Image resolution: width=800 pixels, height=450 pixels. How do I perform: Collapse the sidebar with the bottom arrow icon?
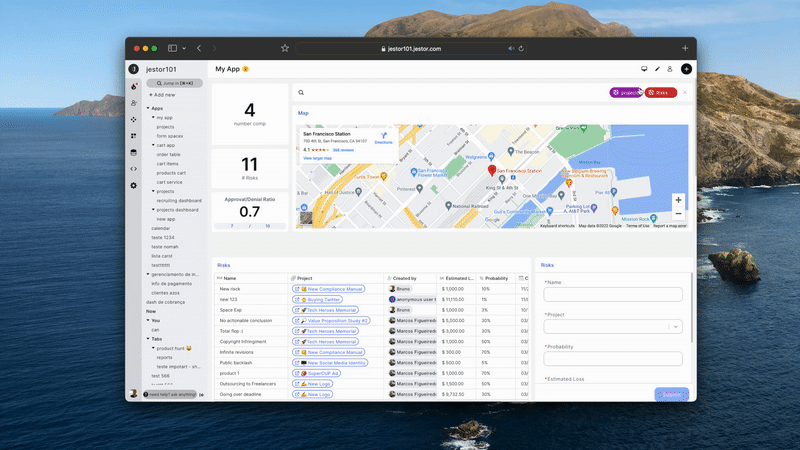[202, 394]
